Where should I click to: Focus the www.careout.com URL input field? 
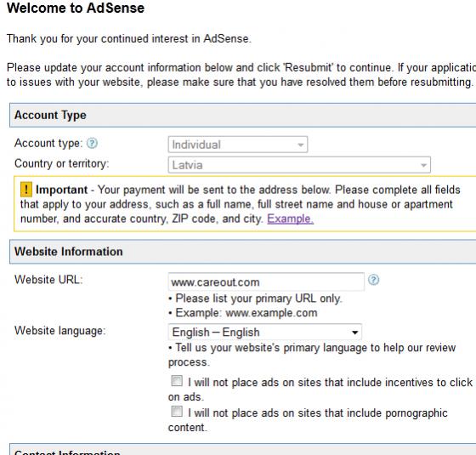coord(266,282)
